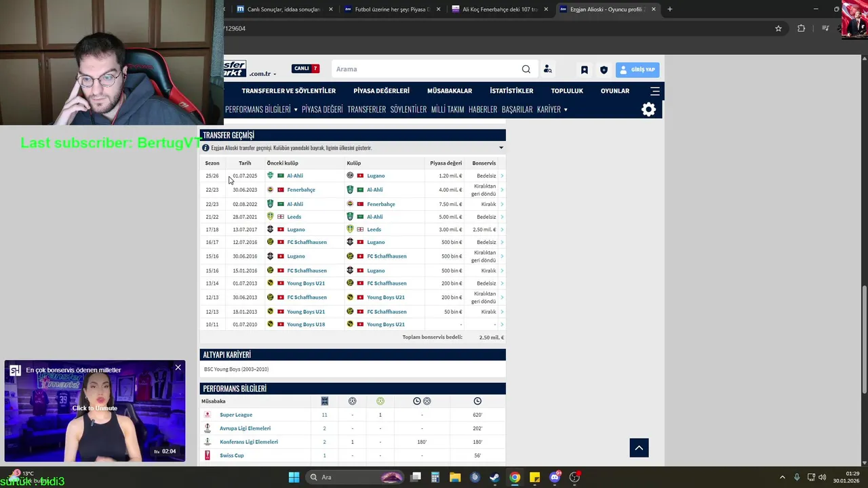Open the 17/18 Lugano to Leeds row arrow

coord(502,230)
